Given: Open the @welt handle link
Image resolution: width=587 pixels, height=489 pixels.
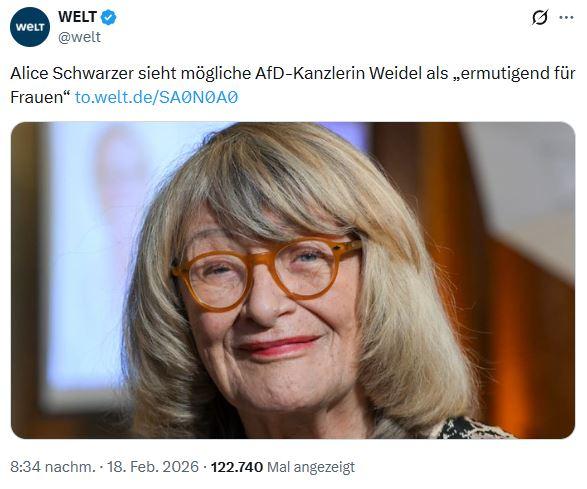Looking at the screenshot, I should pos(79,37).
